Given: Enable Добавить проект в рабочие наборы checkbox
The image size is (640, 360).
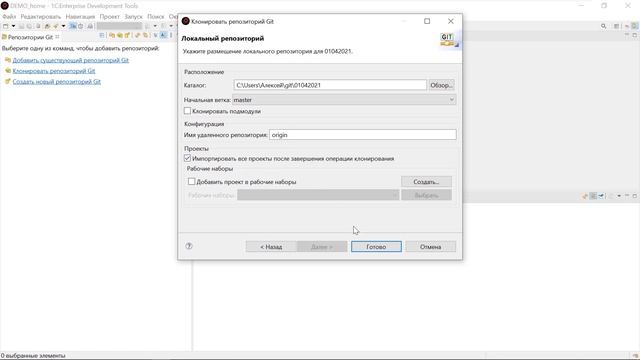Looking at the screenshot, I should click(x=191, y=182).
